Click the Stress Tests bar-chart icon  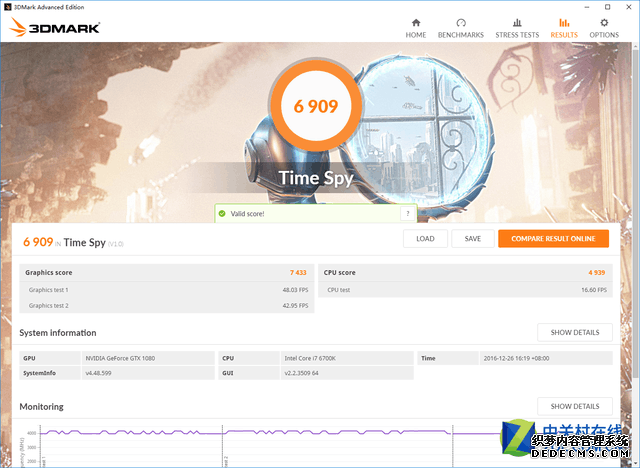pos(517,22)
